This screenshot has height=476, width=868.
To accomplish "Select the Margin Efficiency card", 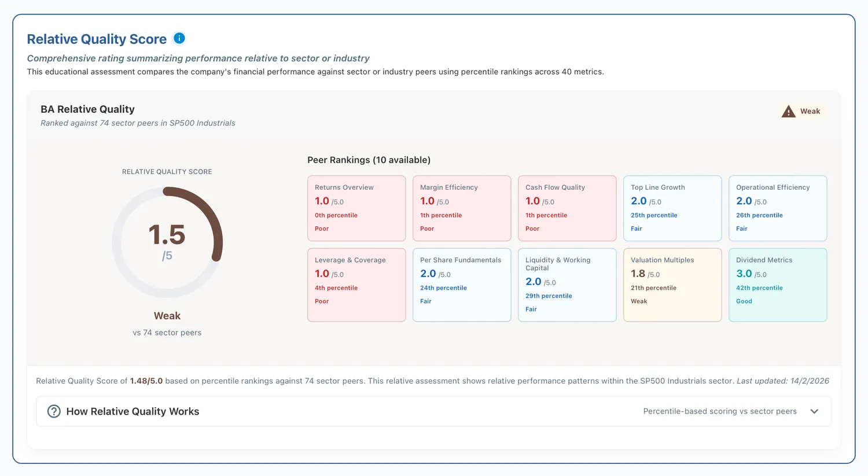I will (462, 208).
